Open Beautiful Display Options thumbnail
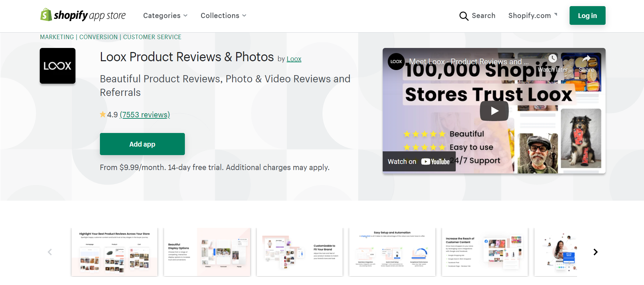This screenshot has height=285, width=644. click(x=207, y=252)
